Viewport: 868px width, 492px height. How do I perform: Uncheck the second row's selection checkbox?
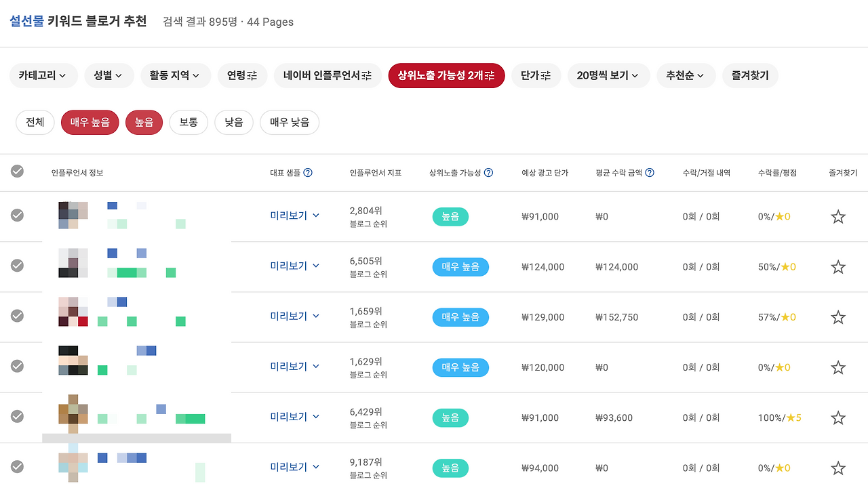17,266
